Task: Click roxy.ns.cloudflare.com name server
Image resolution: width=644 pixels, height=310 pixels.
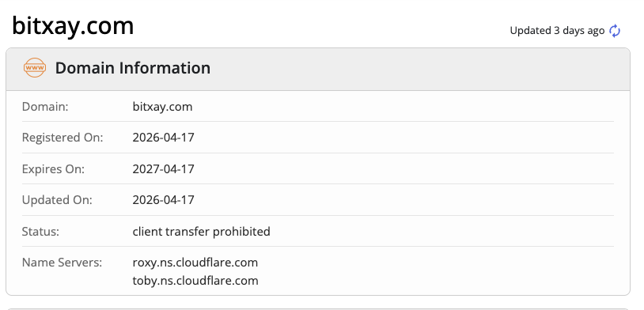Action: 195,263
